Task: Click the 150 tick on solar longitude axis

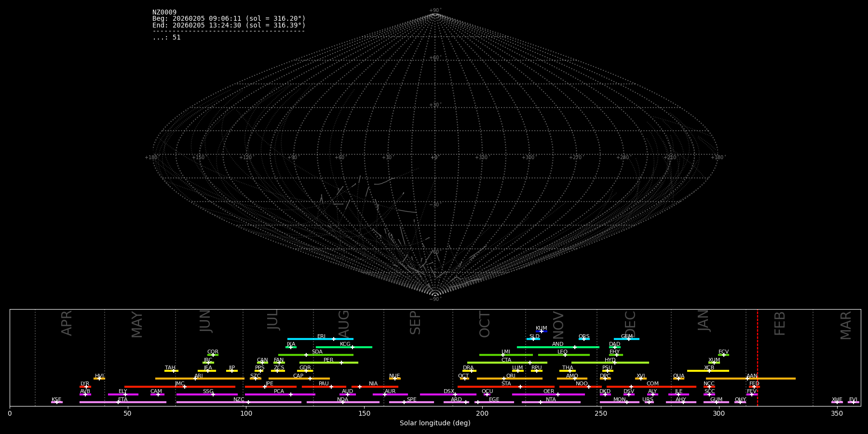Action: (x=364, y=413)
